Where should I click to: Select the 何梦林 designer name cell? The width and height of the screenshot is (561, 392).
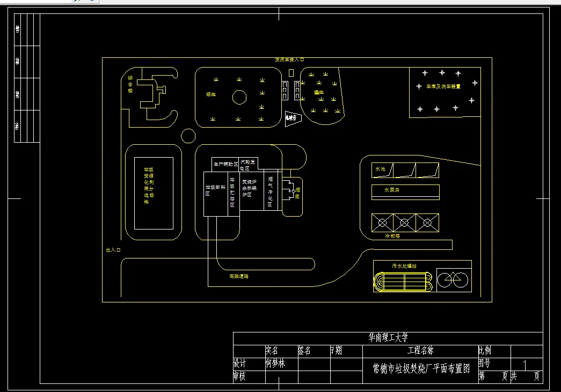point(275,364)
